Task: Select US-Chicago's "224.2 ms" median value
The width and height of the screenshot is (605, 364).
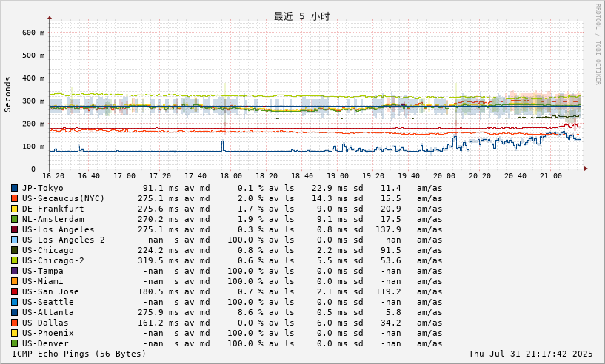Action: click(158, 250)
